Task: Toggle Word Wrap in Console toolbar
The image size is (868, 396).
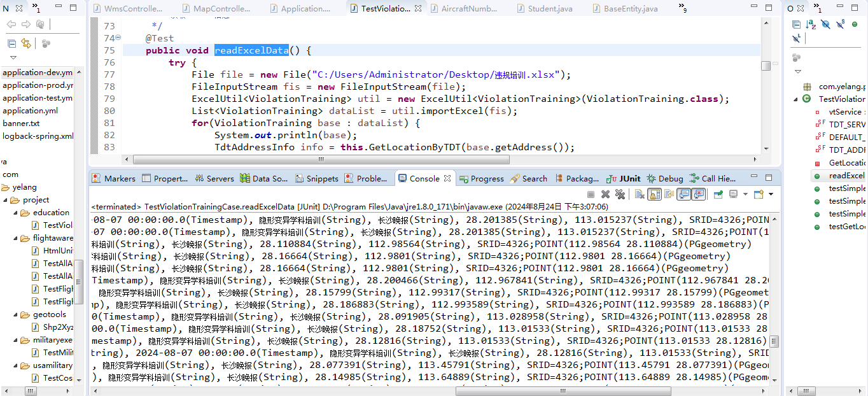Action: click(669, 194)
